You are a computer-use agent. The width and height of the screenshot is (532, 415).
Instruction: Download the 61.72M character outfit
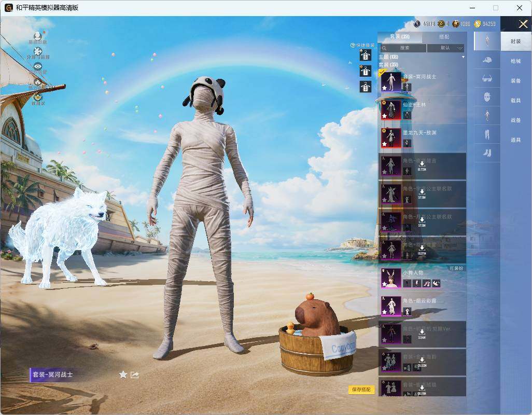[422, 166]
